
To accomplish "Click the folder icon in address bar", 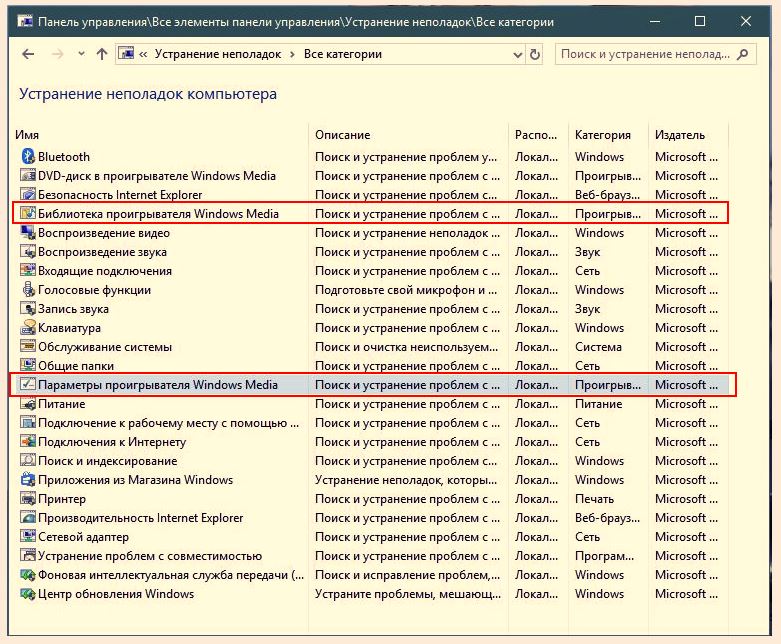I will (127, 53).
